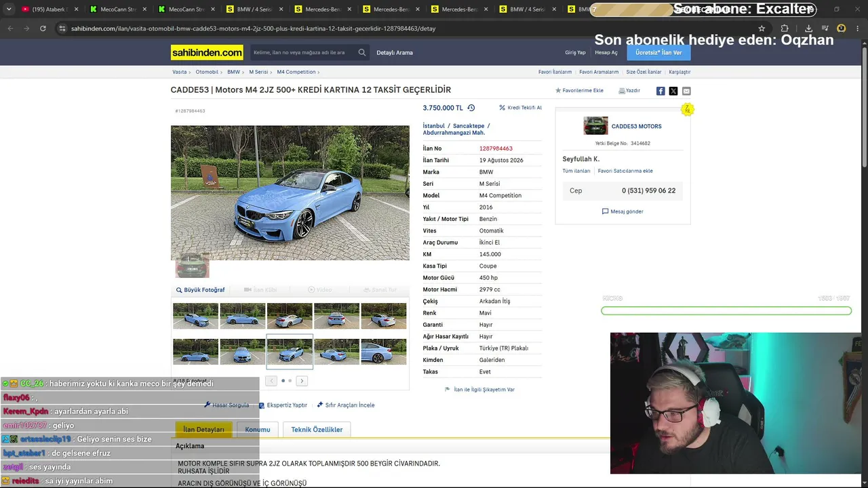The height and width of the screenshot is (488, 868).
Task: Click the browser address bar URL
Action: click(253, 28)
